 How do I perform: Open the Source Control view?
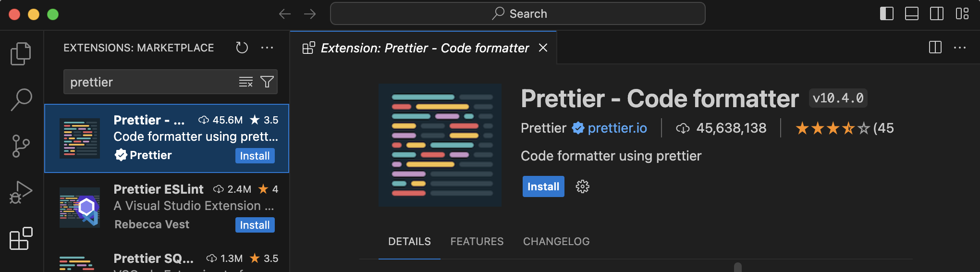pyautogui.click(x=21, y=146)
